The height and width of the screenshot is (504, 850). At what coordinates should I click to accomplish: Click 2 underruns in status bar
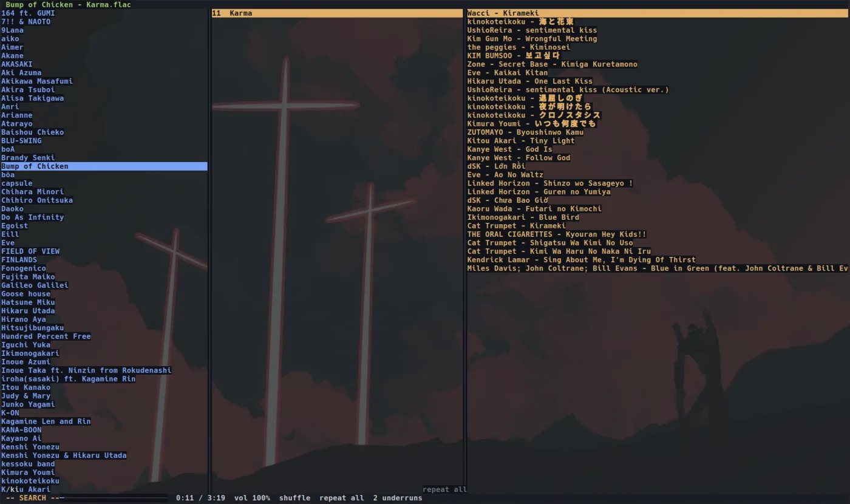pyautogui.click(x=398, y=498)
